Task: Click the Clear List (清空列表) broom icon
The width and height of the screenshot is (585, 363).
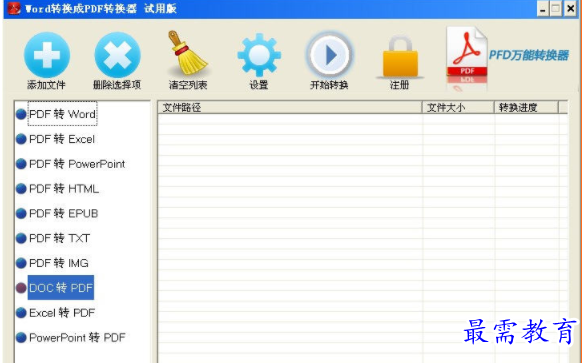Action: pyautogui.click(x=188, y=53)
